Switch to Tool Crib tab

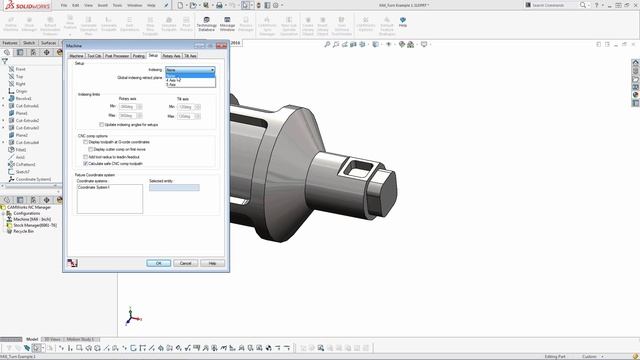[94, 56]
